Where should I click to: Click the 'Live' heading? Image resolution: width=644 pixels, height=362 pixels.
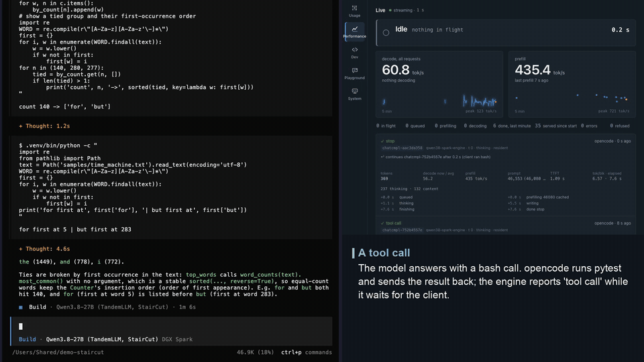tap(380, 10)
